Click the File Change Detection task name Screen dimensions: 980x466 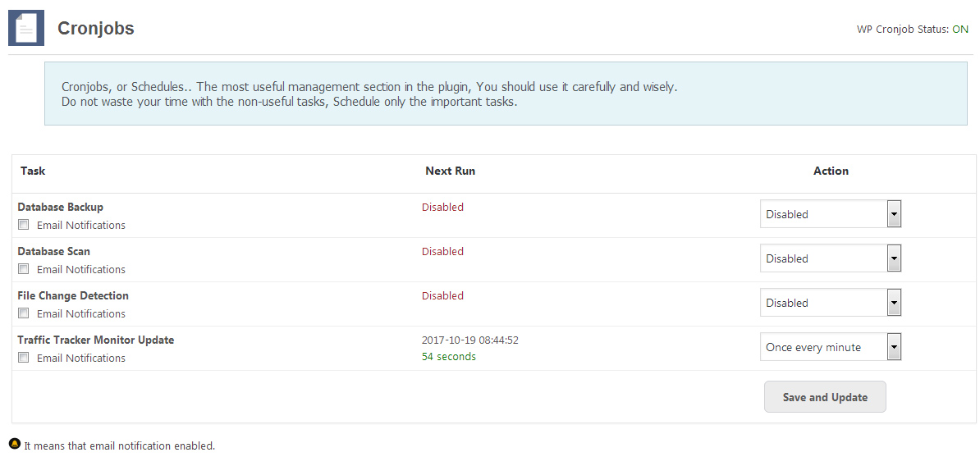pyautogui.click(x=73, y=295)
